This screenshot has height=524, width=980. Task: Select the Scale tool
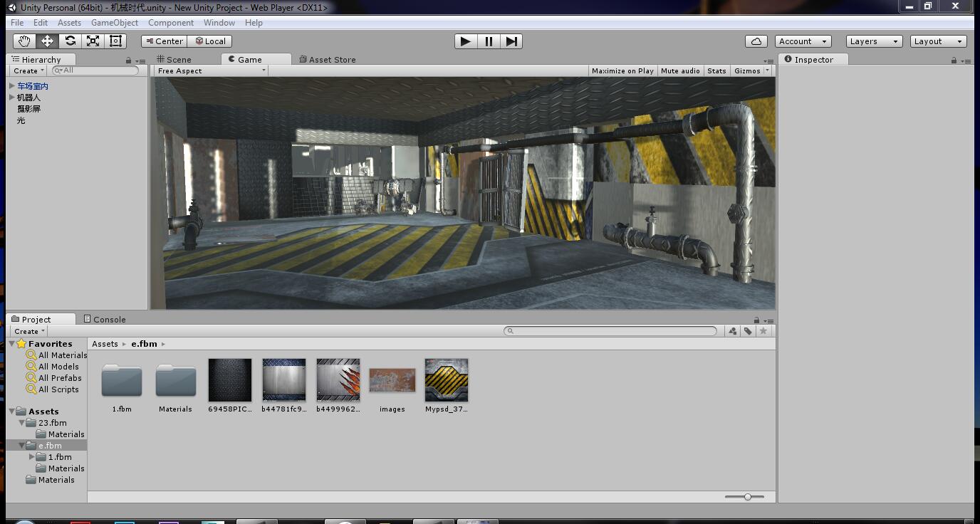click(93, 41)
